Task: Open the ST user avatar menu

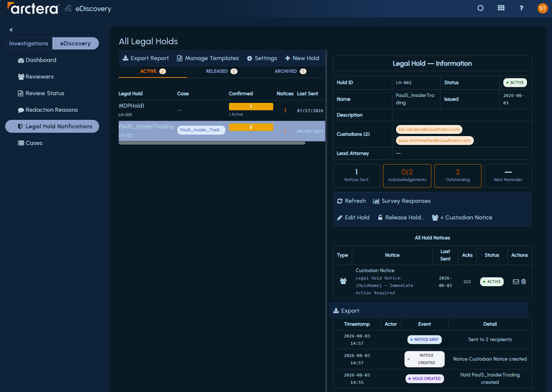Action: click(x=542, y=8)
